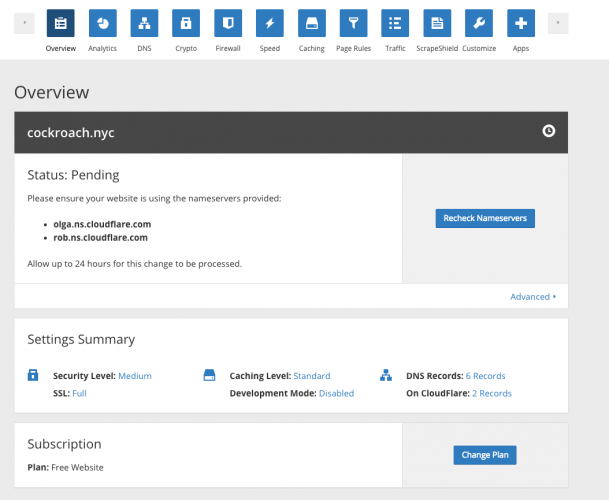This screenshot has width=609, height=500.
Task: Open the ScrapeShield document icon
Action: [437, 23]
